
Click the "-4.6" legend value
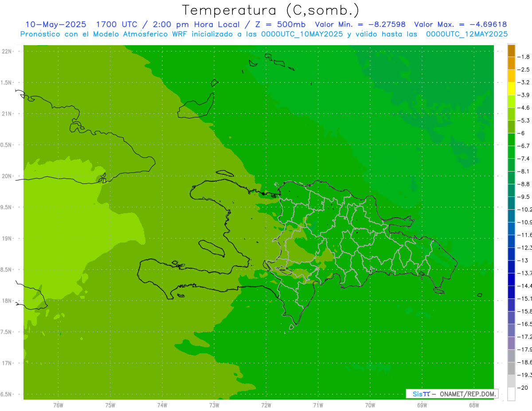click(x=524, y=108)
